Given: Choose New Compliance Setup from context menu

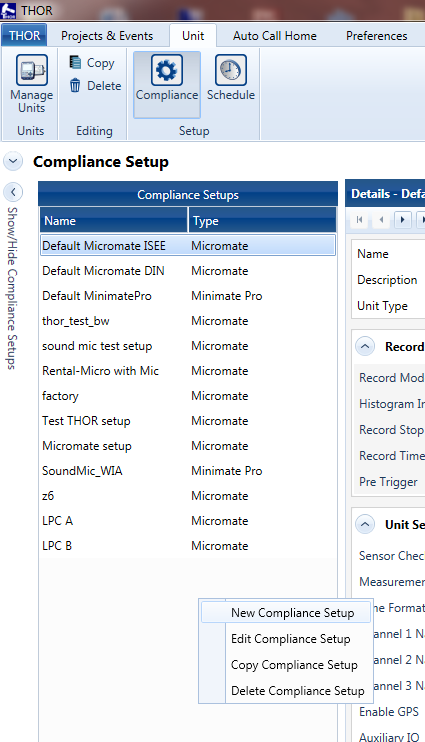Looking at the screenshot, I should 285,613.
